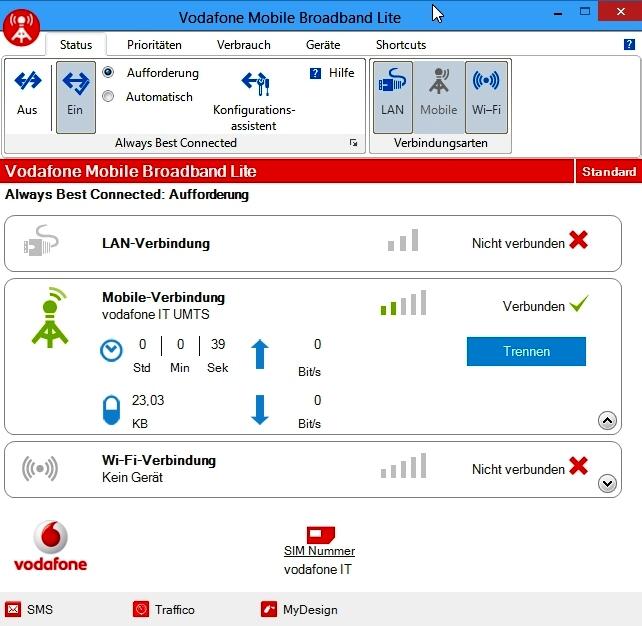This screenshot has width=642, height=626.
Task: Click the connection duration clock icon
Action: 111,350
